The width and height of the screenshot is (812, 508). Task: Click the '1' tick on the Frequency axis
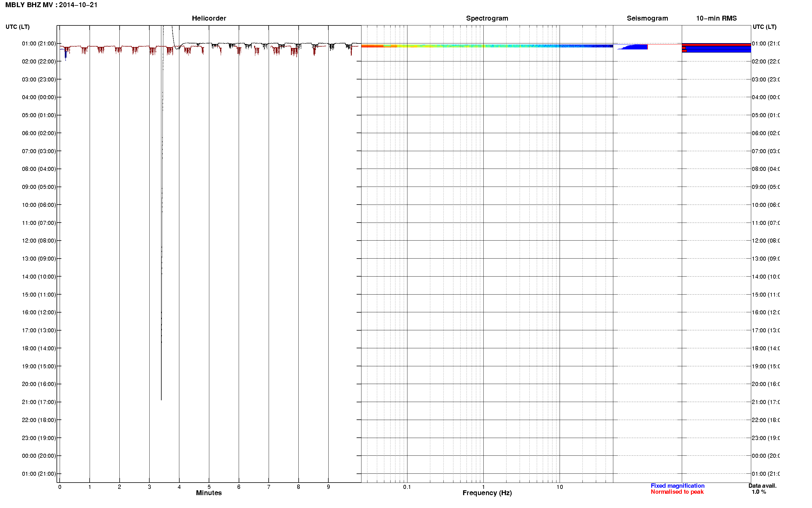tap(483, 487)
